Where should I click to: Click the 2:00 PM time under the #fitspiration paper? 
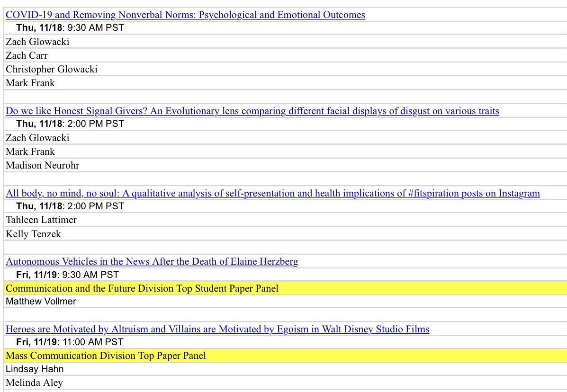click(70, 206)
